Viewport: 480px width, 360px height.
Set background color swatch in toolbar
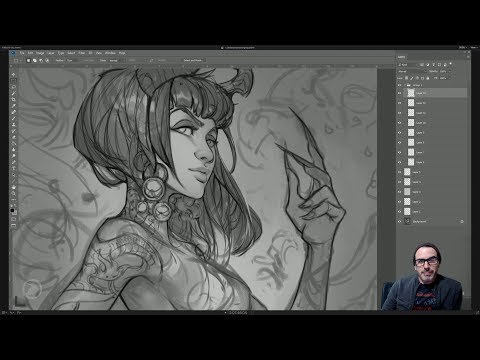pyautogui.click(x=15, y=213)
